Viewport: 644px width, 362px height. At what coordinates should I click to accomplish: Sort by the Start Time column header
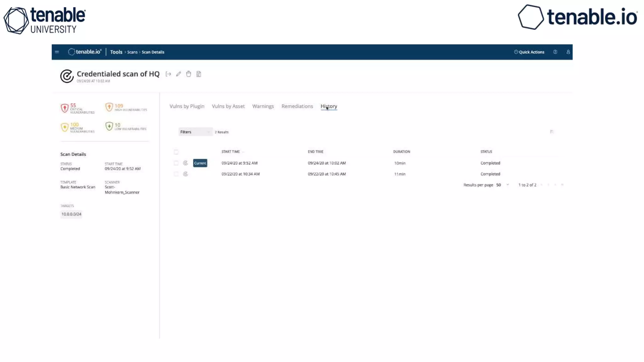pyautogui.click(x=230, y=151)
